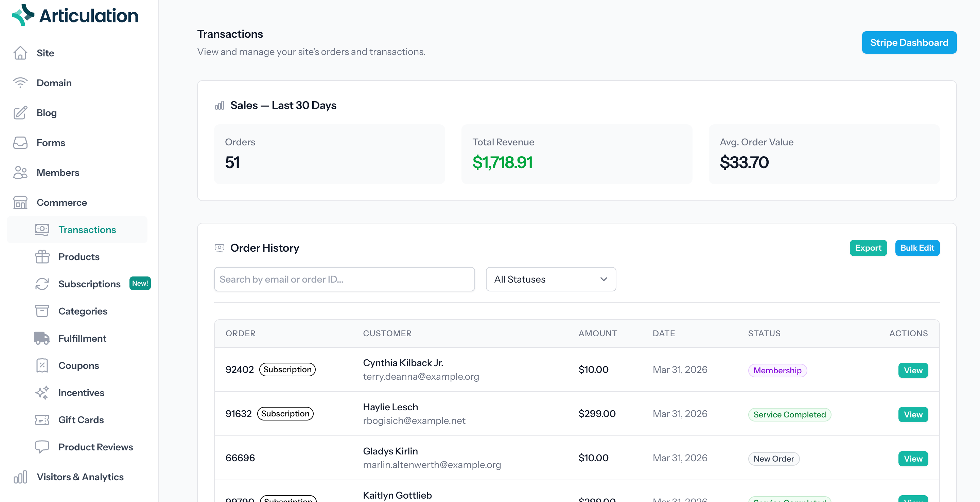
Task: Open the Coupons section
Action: (78, 365)
